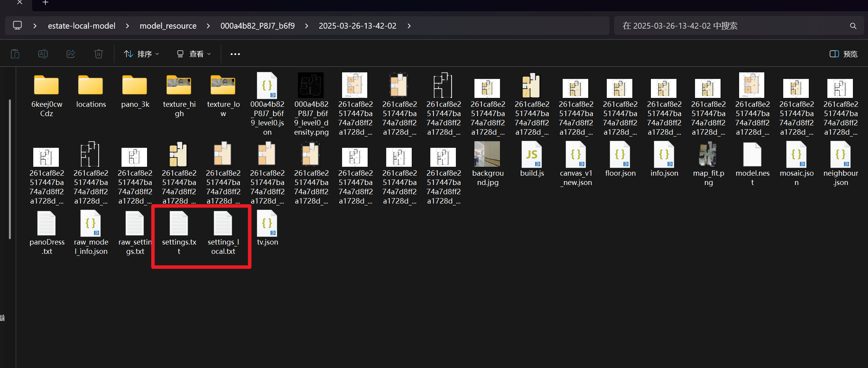Expand the chevron after estate-local-model
868x368 pixels.
[x=127, y=26]
